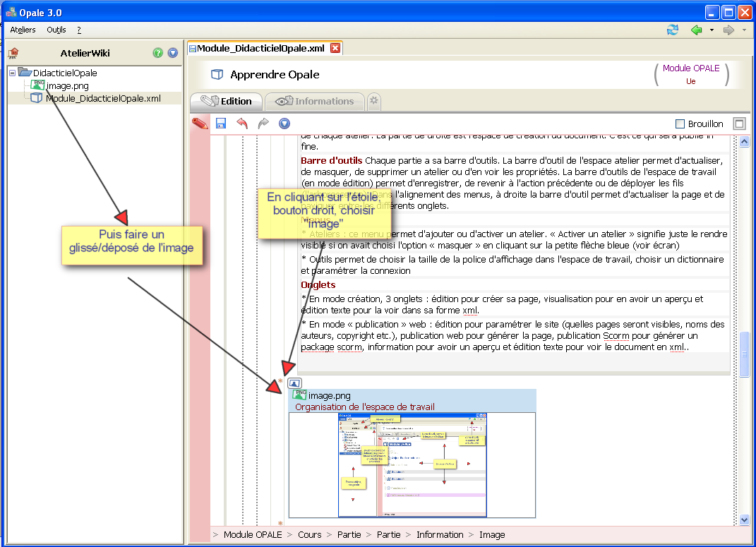Screen dimensions: 756x547
Task: Click the PNG icon of image.png in tree
Action: 37,85
